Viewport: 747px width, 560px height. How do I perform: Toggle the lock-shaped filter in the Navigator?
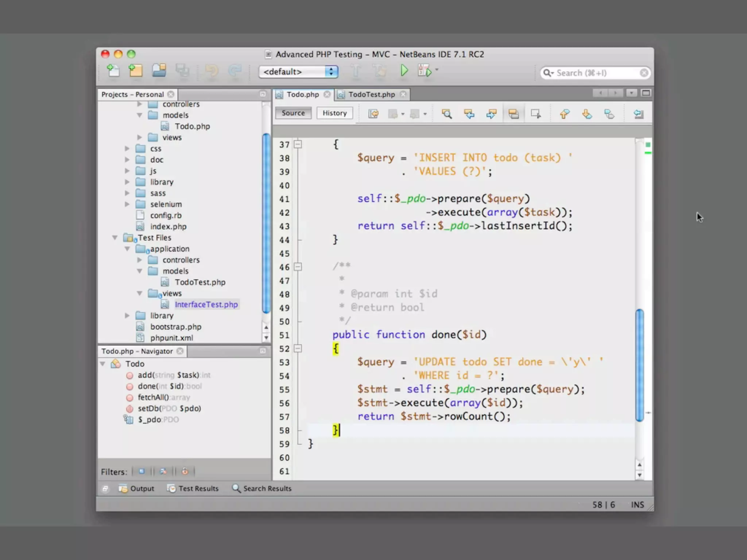pos(185,471)
